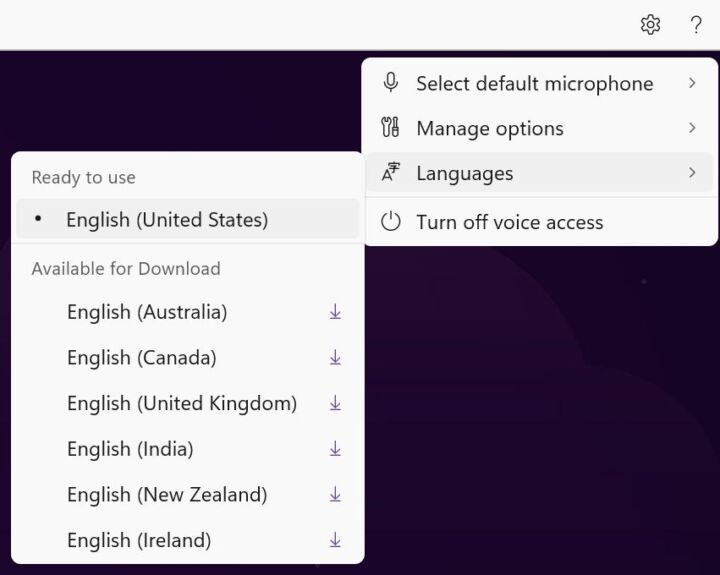
Task: Choose the English (India) entry
Action: click(x=187, y=449)
